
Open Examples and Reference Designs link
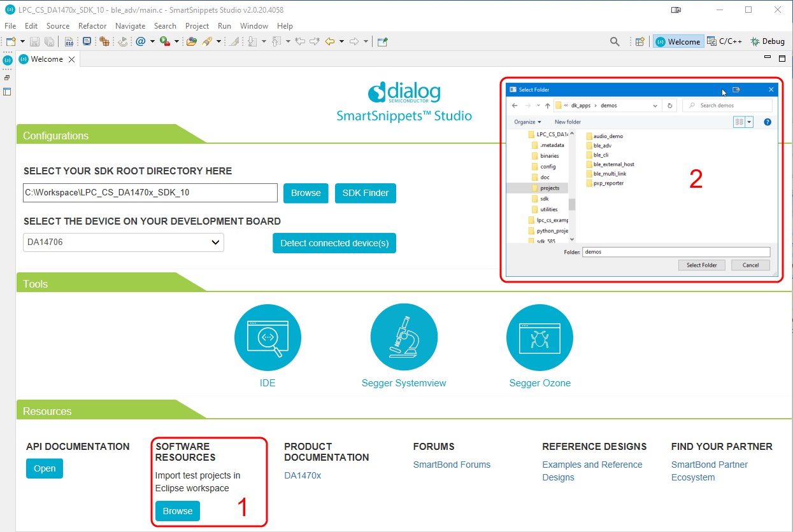(592, 471)
